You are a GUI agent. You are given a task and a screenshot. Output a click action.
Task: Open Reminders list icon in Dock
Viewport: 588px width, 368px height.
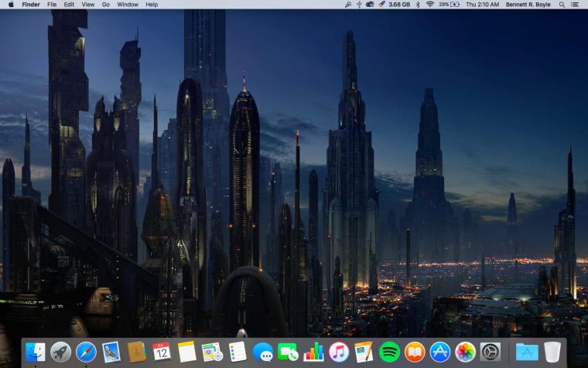[x=238, y=352]
